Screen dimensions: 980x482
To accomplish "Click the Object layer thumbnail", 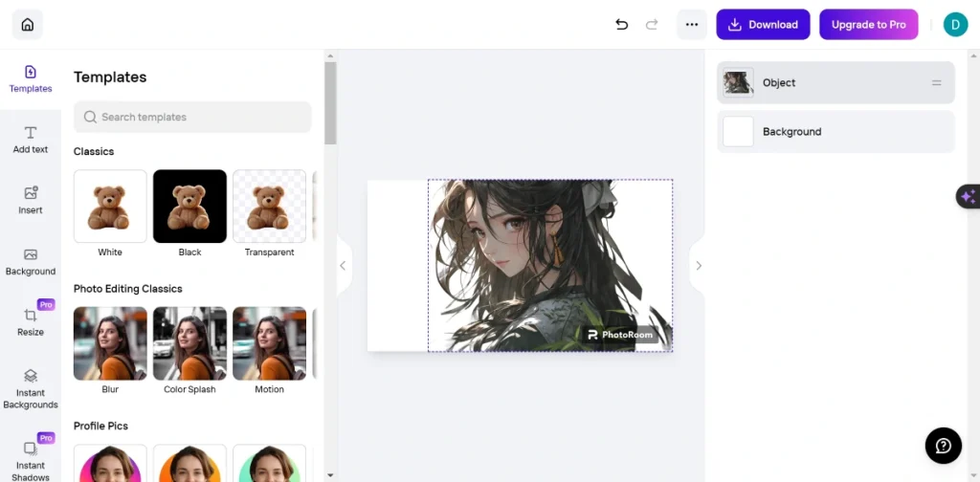I will click(x=738, y=82).
